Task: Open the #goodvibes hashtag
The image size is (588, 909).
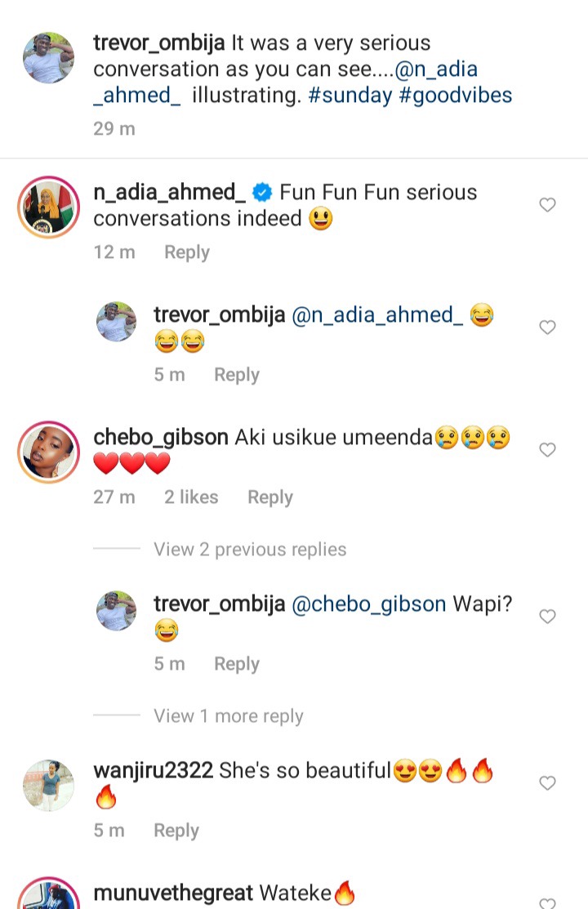Action: (x=455, y=95)
